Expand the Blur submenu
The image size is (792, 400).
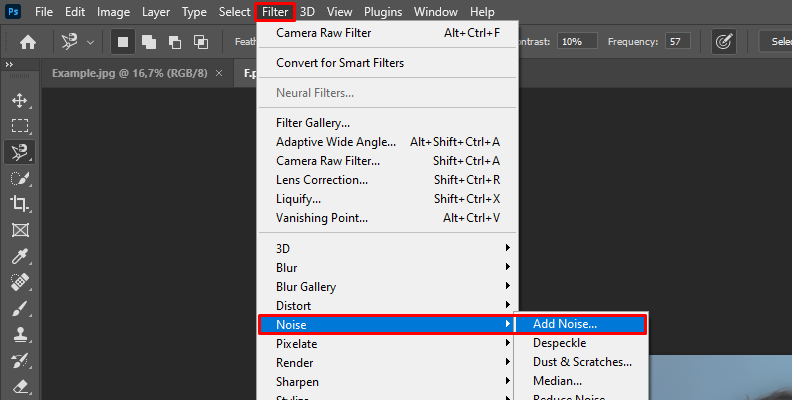(388, 268)
